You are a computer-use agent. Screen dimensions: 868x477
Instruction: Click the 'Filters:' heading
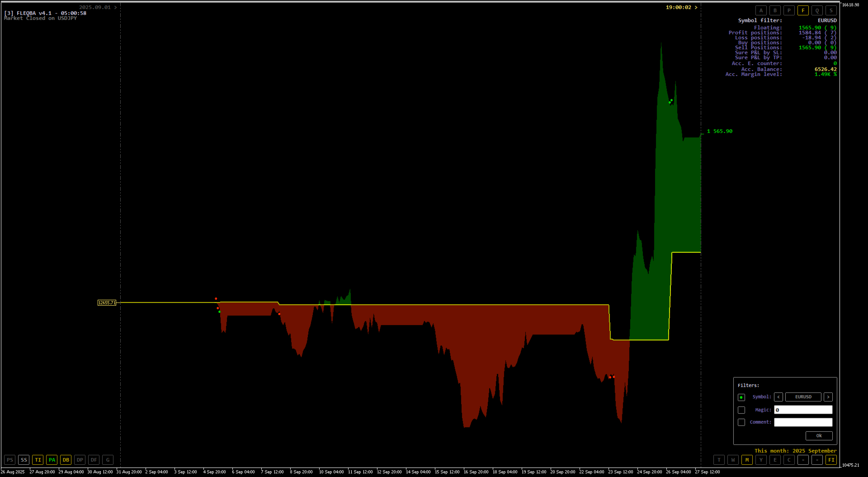tap(749, 386)
